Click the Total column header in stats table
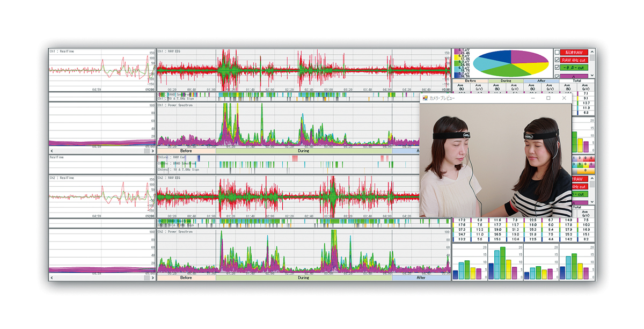The width and height of the screenshot is (644, 329). 577,81
